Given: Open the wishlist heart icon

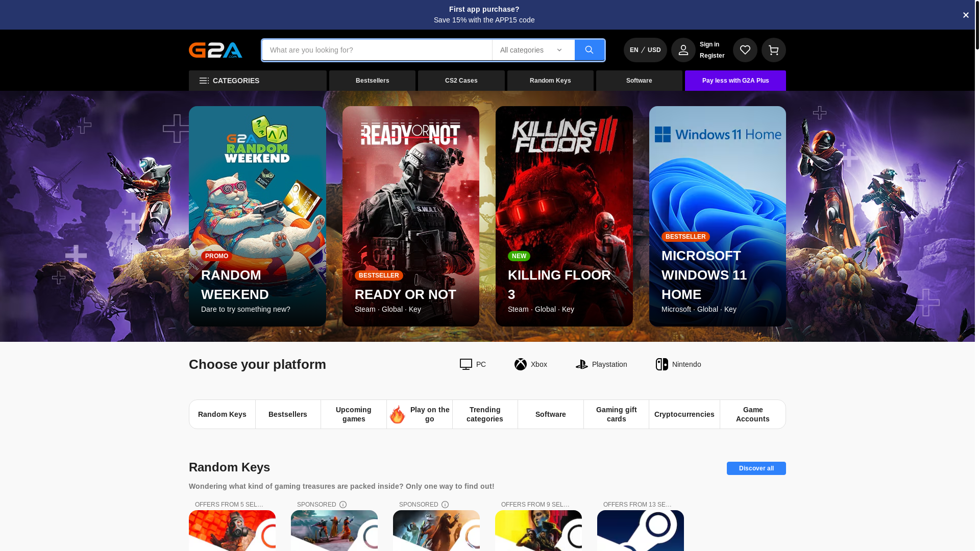Looking at the screenshot, I should tap(745, 50).
